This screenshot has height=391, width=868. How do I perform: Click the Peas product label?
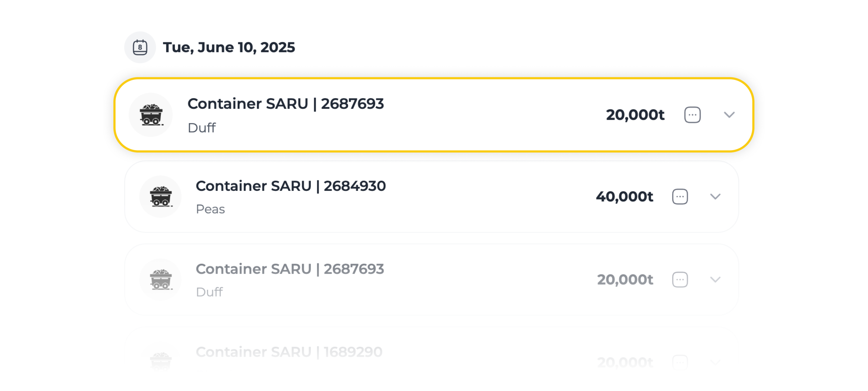point(210,209)
